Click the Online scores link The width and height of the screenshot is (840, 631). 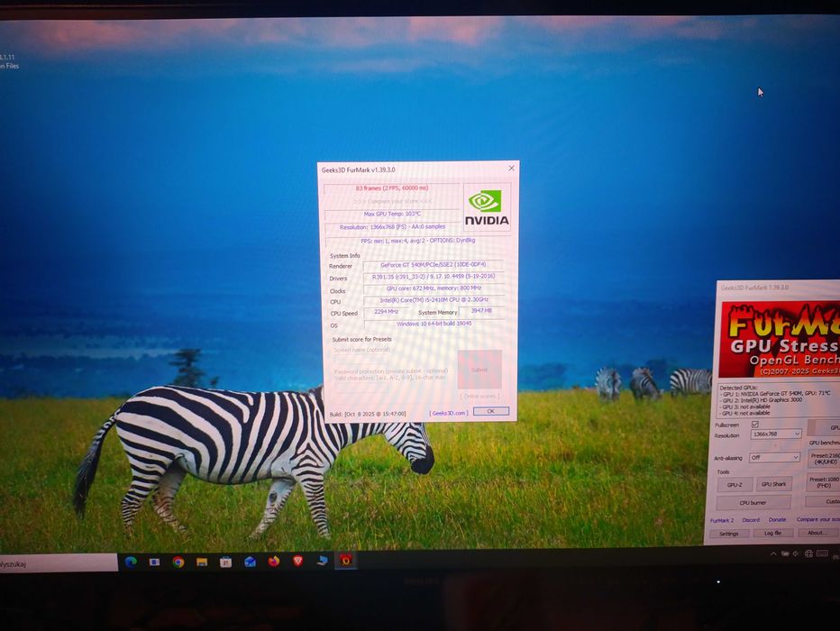(x=480, y=397)
